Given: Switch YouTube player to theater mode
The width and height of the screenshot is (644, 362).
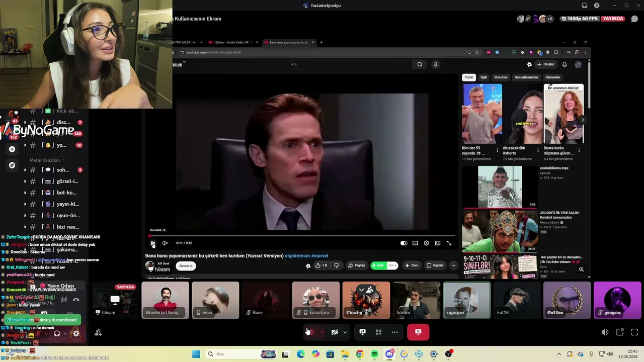Looking at the screenshot, I should pos(438,243).
